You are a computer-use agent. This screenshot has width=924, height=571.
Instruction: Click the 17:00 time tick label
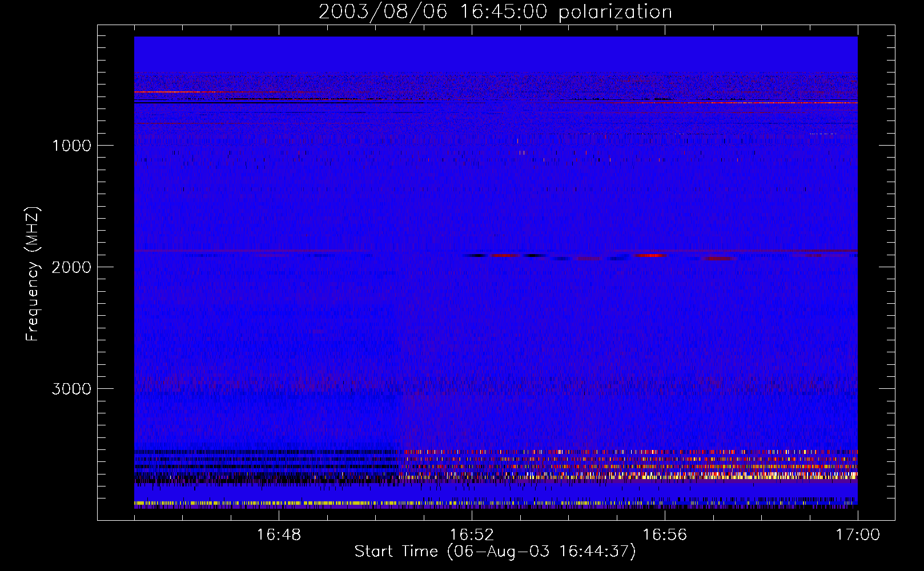click(x=858, y=535)
